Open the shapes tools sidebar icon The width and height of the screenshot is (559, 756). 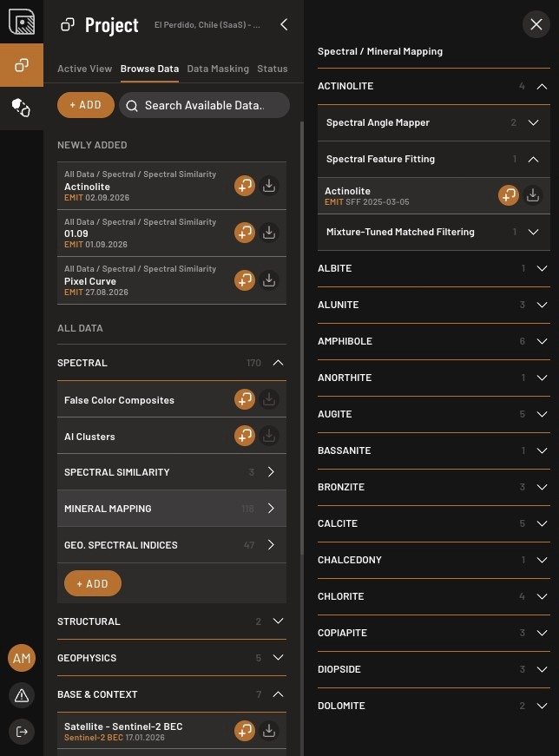click(22, 108)
